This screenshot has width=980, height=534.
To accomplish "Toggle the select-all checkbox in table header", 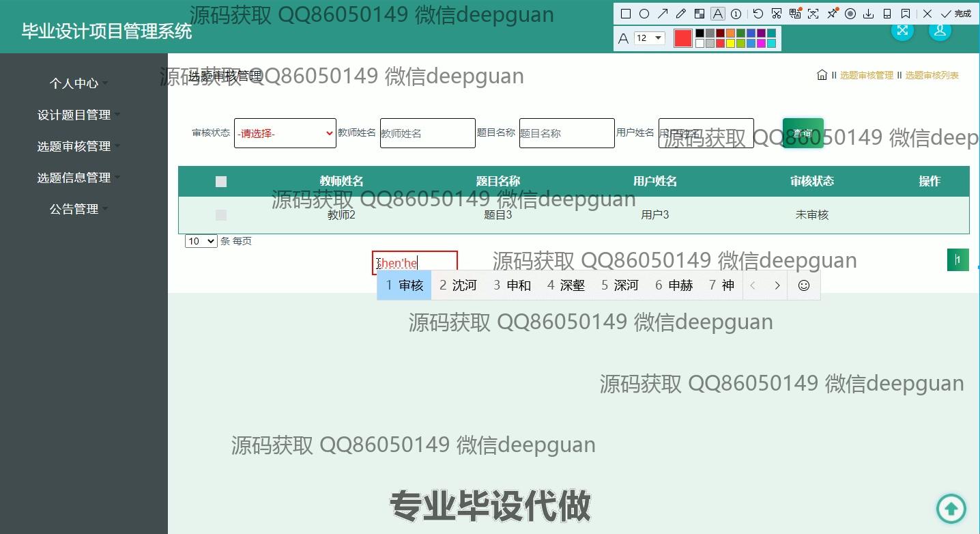I will (220, 182).
